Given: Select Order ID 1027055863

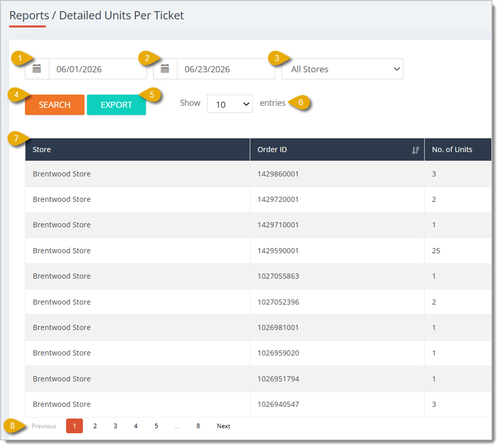Looking at the screenshot, I should pyautogui.click(x=278, y=276).
